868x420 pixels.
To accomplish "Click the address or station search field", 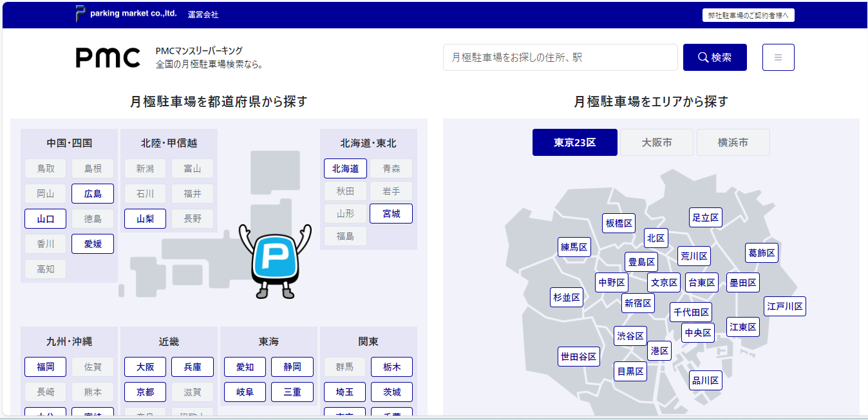I will point(560,57).
